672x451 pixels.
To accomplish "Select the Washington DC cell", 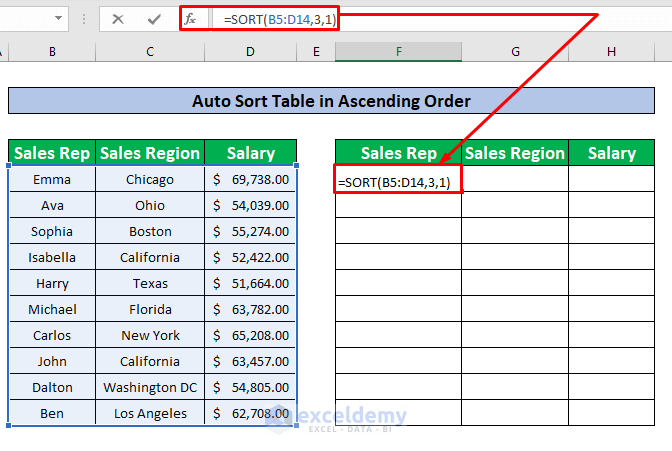I will (x=150, y=387).
